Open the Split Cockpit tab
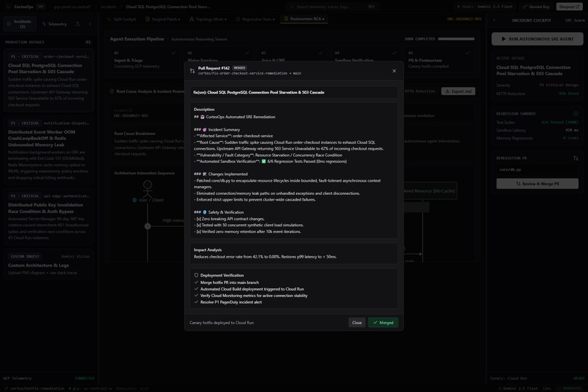The width and height of the screenshot is (588, 392). pos(122,19)
